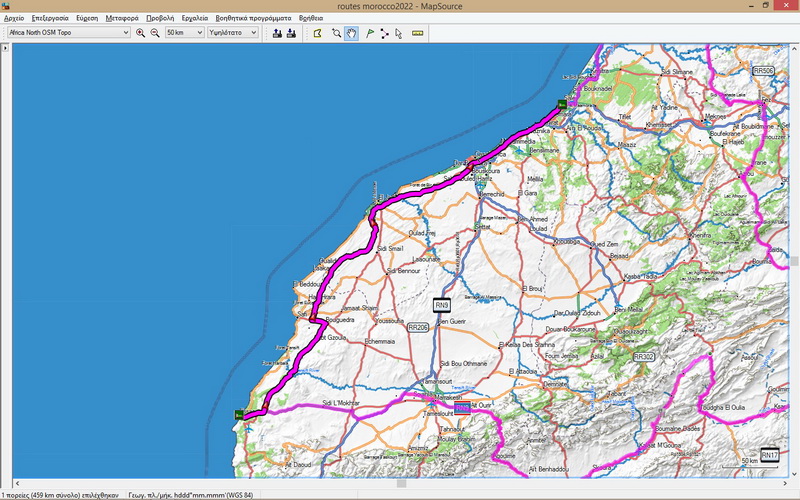Click the Echemmaia town label
The width and height of the screenshot is (800, 500).
(x=380, y=341)
